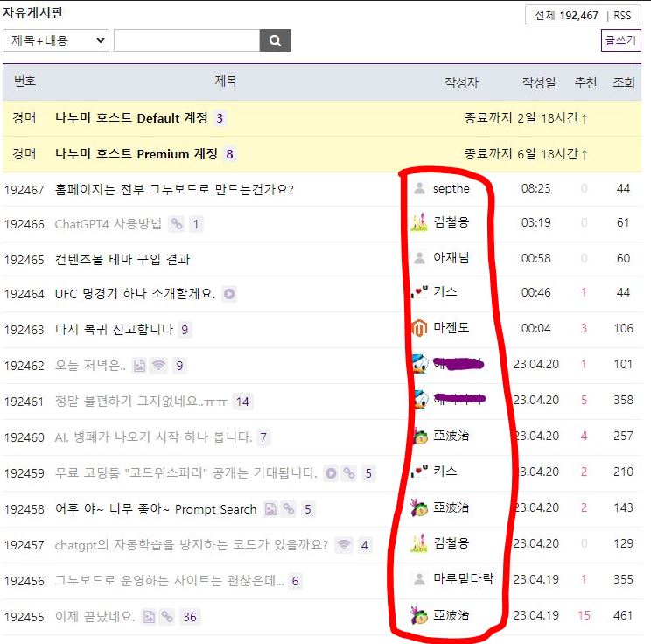Open post ChatGPT4 사용방법

coord(108,224)
